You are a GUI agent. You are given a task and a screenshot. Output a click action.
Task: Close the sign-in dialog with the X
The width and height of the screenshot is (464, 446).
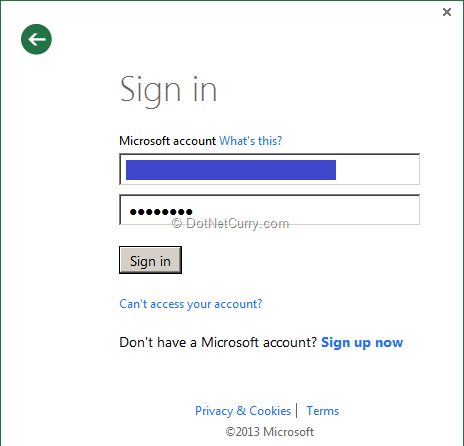pos(447,12)
